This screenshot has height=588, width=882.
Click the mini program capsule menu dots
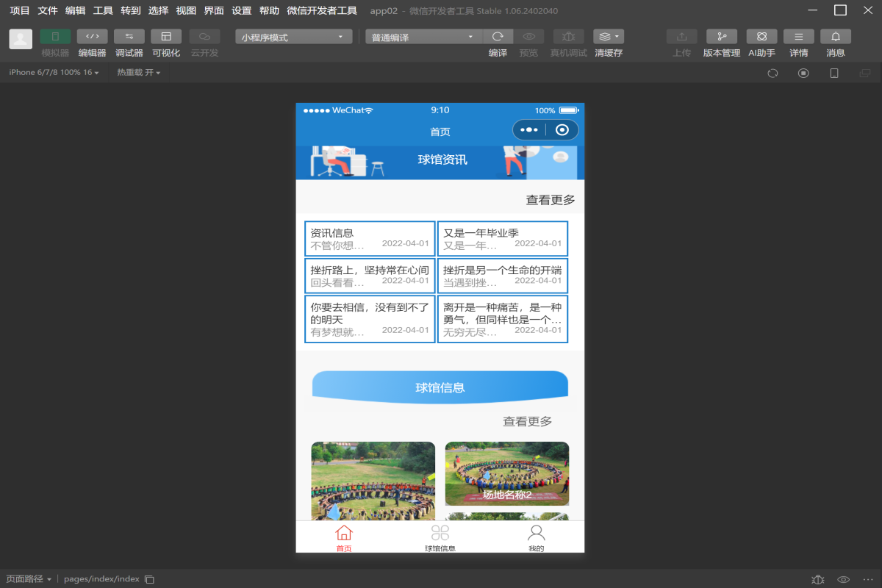[x=529, y=130]
